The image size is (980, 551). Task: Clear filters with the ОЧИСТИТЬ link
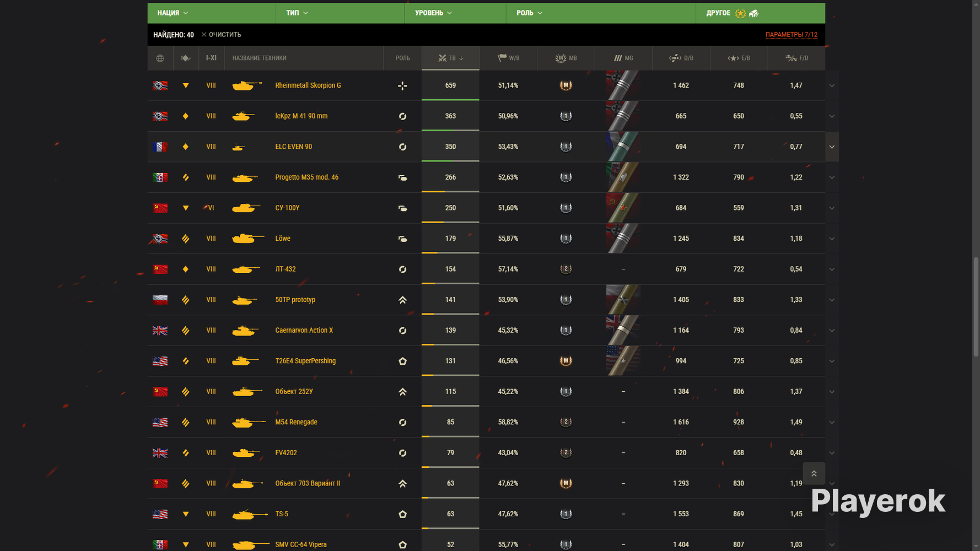(x=221, y=35)
